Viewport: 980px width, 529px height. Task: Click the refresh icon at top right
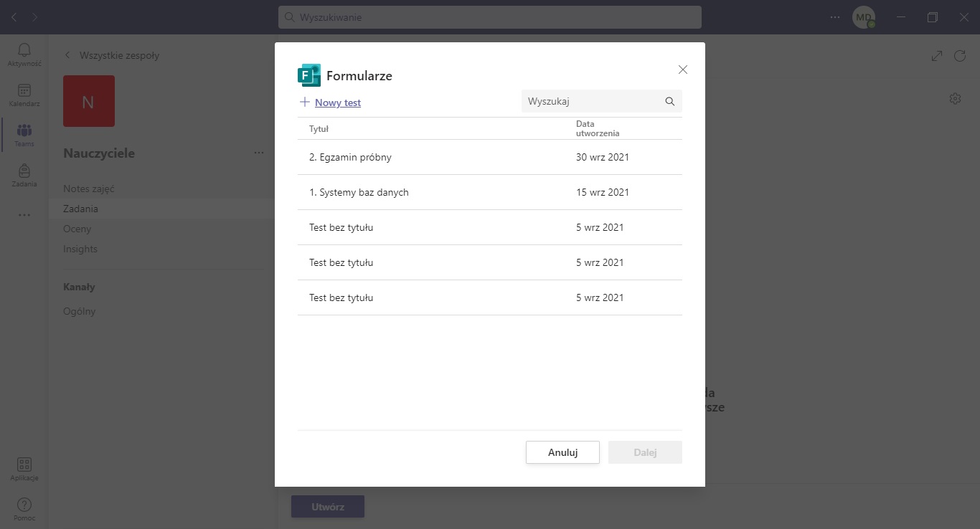(x=960, y=56)
